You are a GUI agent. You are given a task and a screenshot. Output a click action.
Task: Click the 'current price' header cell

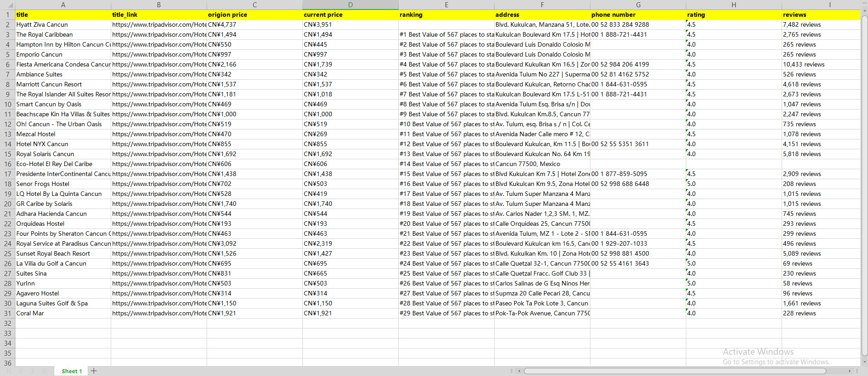351,15
